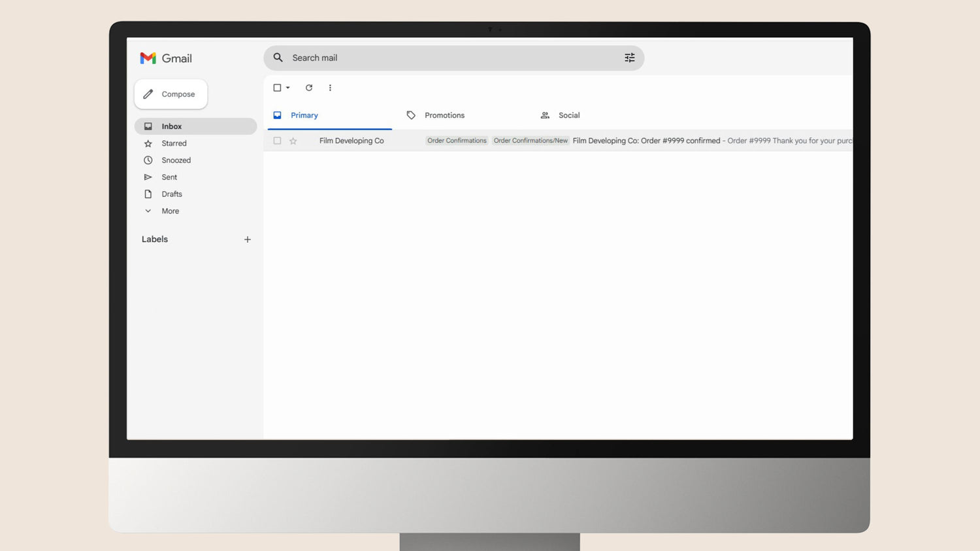Tick the select-all checkbox
The height and width of the screenshot is (551, 980).
pos(277,87)
